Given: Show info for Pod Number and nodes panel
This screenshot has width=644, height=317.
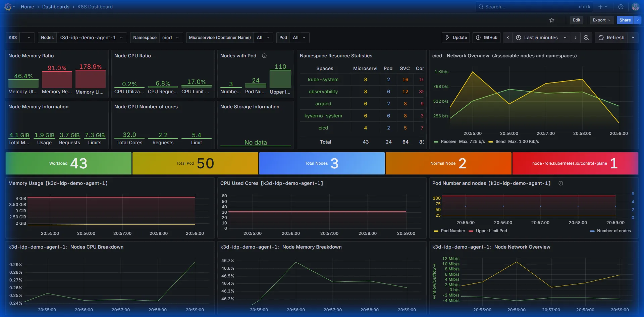Looking at the screenshot, I should coord(561,183).
